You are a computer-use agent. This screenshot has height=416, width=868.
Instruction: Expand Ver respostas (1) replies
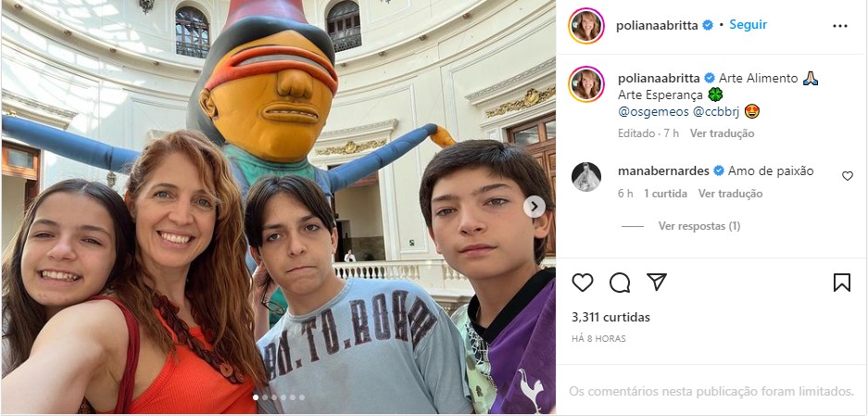699,226
